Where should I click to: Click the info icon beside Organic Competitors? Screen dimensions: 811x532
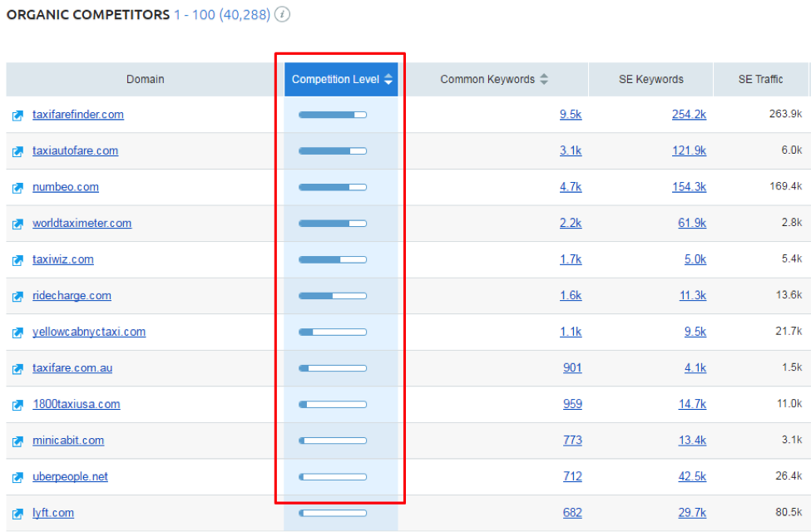point(282,14)
